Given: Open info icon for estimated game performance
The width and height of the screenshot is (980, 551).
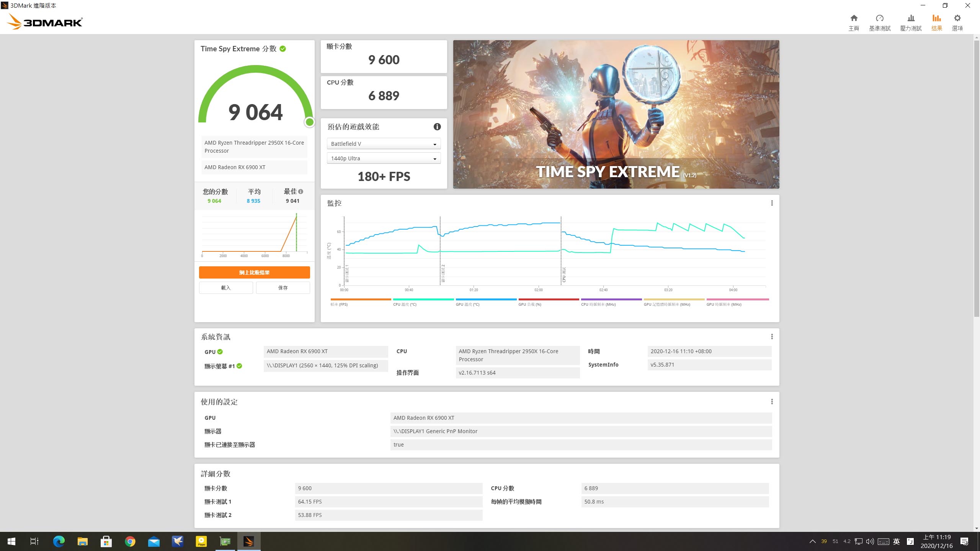Looking at the screenshot, I should pyautogui.click(x=437, y=127).
